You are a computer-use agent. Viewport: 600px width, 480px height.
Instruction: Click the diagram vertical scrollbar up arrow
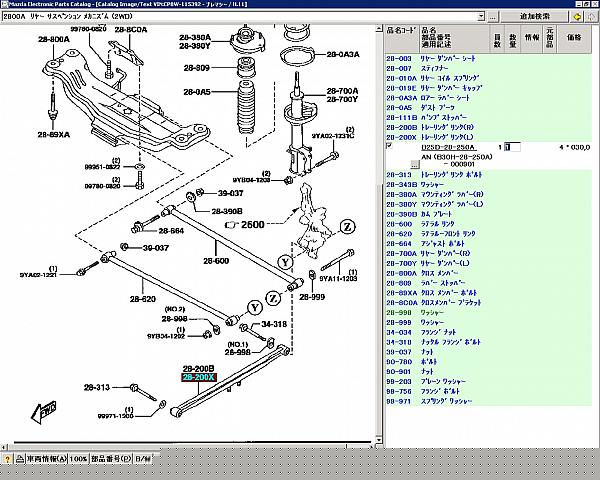[x=378, y=29]
